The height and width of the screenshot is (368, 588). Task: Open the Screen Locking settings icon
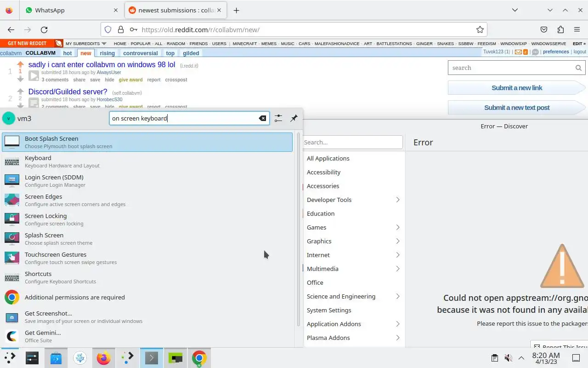[12, 219]
